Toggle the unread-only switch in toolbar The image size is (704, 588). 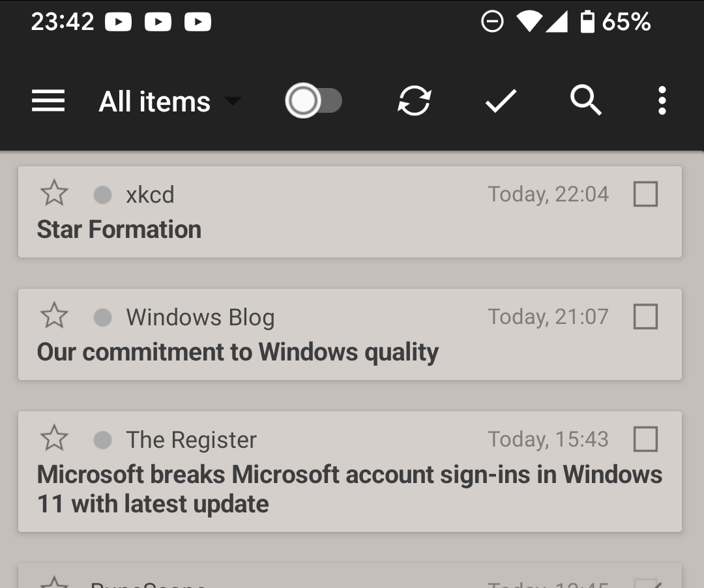click(314, 101)
